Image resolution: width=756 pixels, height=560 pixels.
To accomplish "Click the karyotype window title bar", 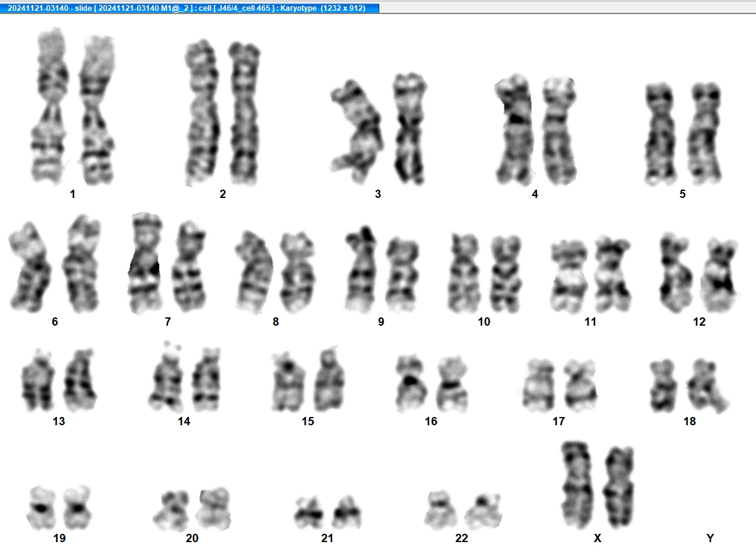I will point(189,8).
